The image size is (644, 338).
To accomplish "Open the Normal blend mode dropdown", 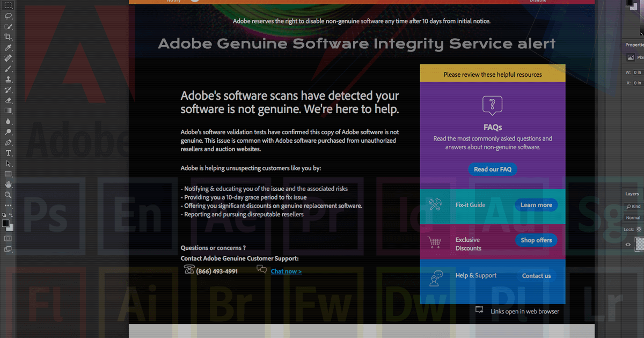I will click(x=634, y=218).
